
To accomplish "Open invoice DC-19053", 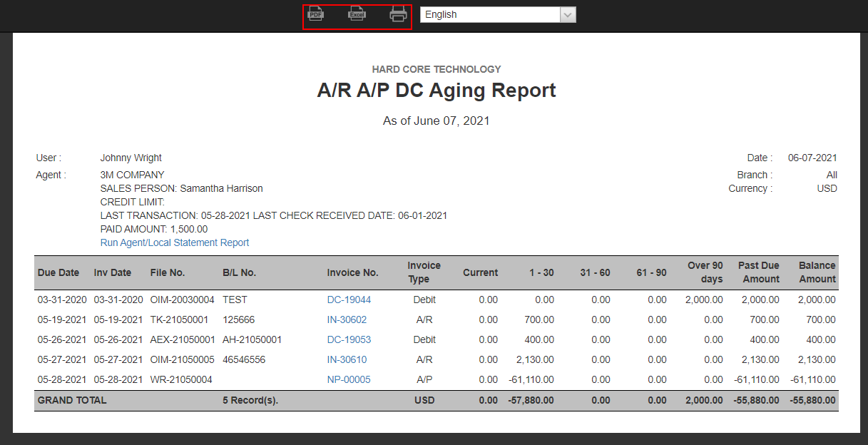I will (349, 339).
